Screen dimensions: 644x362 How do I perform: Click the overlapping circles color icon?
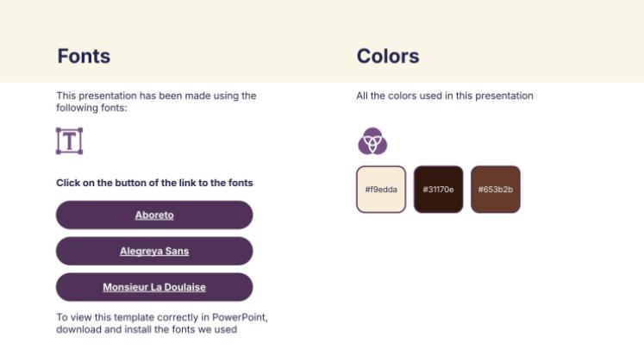tap(372, 140)
